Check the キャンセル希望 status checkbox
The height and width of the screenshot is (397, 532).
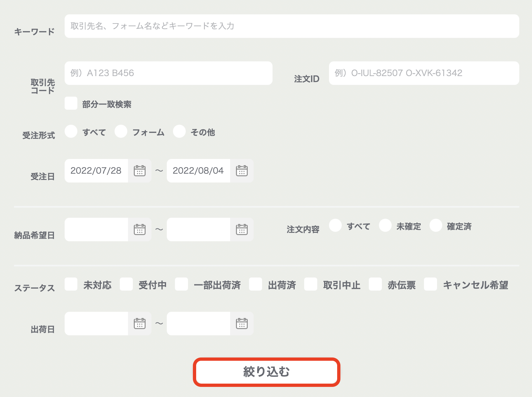(430, 284)
